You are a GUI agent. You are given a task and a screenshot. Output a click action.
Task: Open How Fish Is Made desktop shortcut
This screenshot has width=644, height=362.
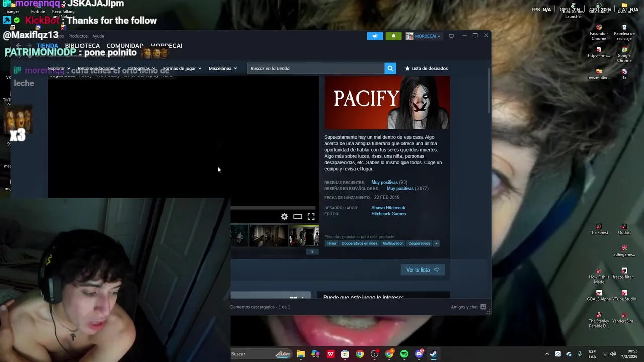click(x=599, y=276)
